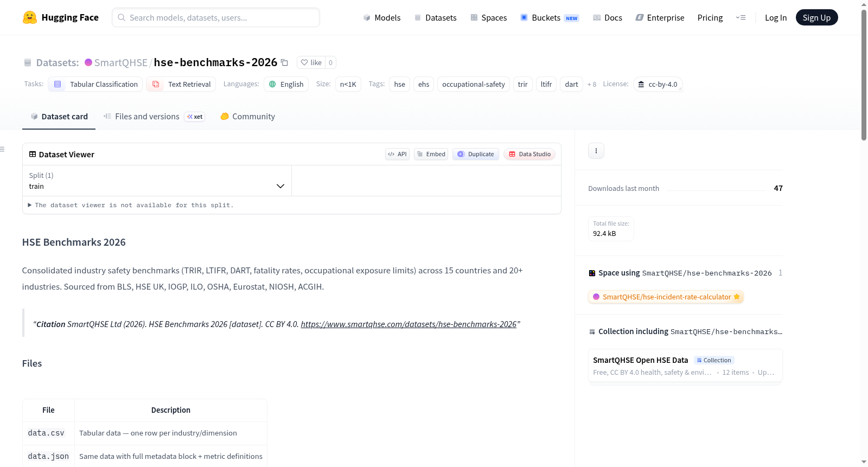Select the English language tag
Screen dimensions: 868x467
pyautogui.click(x=286, y=84)
